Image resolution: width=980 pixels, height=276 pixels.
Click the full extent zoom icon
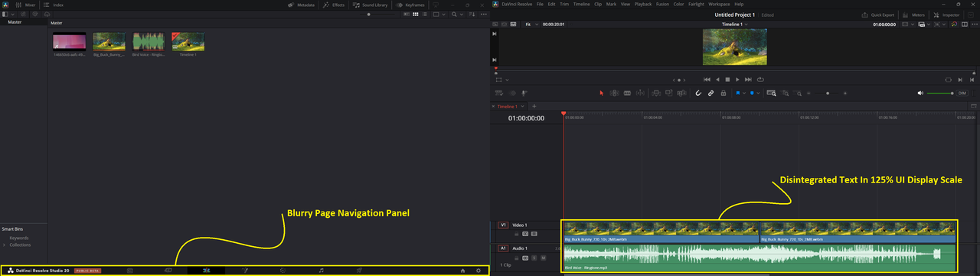pyautogui.click(x=771, y=93)
